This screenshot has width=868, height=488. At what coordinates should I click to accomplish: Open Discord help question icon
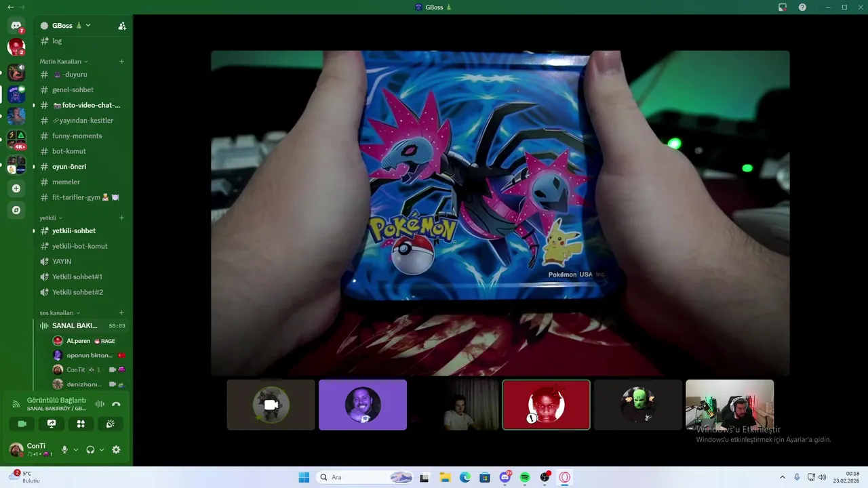[802, 7]
